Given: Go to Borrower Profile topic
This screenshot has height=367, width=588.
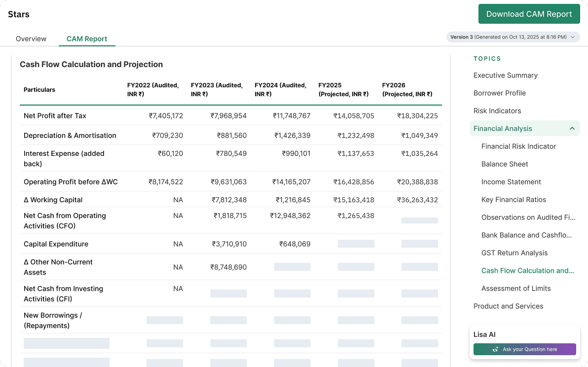Looking at the screenshot, I should pos(500,93).
